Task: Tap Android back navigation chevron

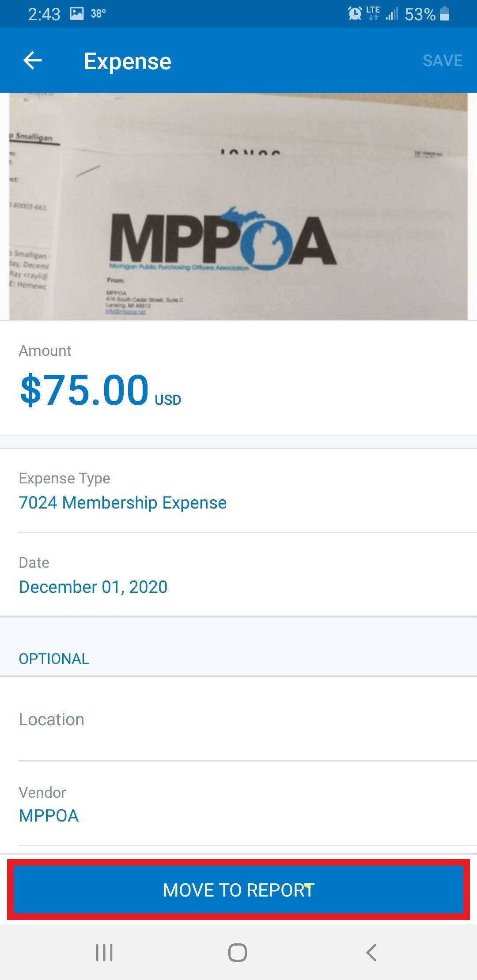Action: click(x=371, y=952)
